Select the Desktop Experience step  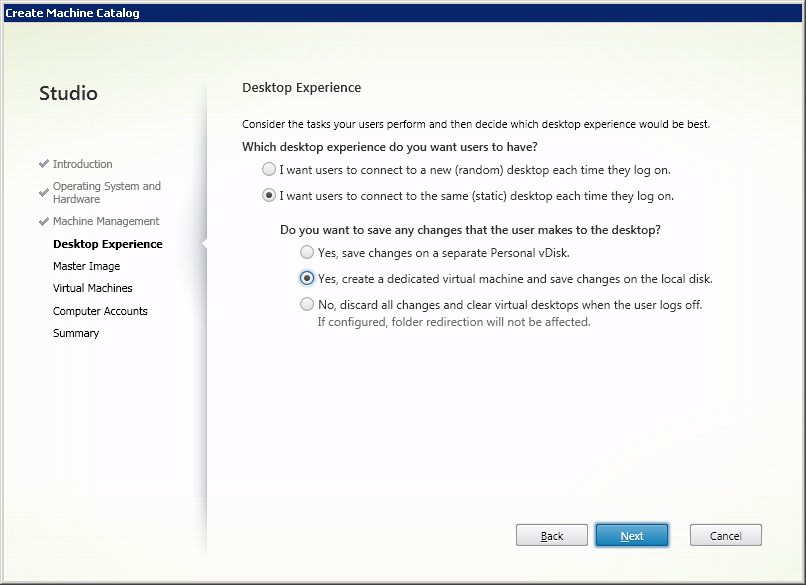pyautogui.click(x=107, y=244)
